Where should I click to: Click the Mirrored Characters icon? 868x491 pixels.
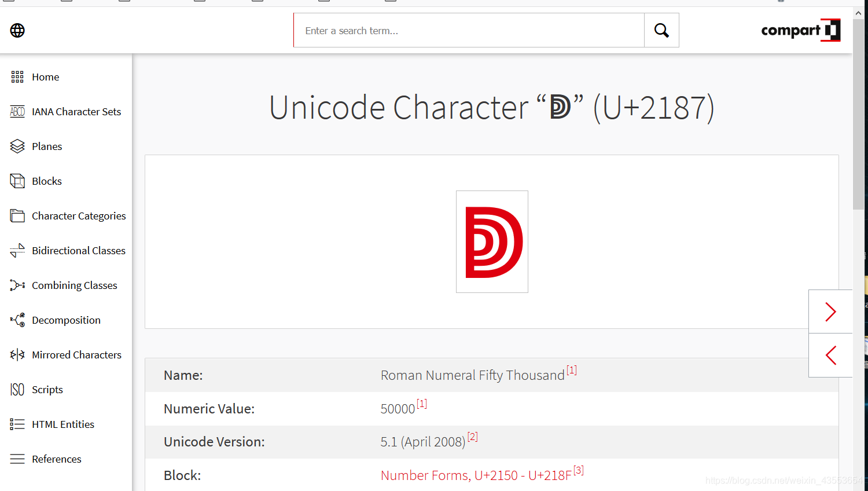(17, 355)
